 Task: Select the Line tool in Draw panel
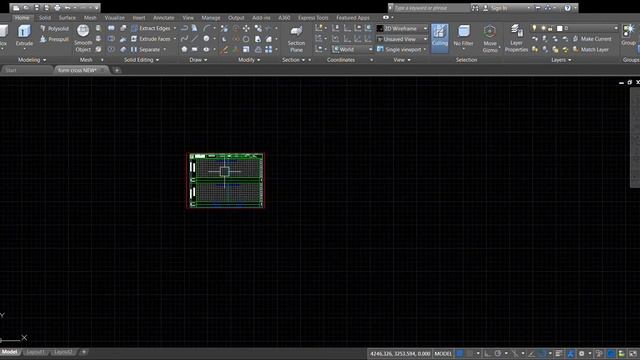(195, 39)
